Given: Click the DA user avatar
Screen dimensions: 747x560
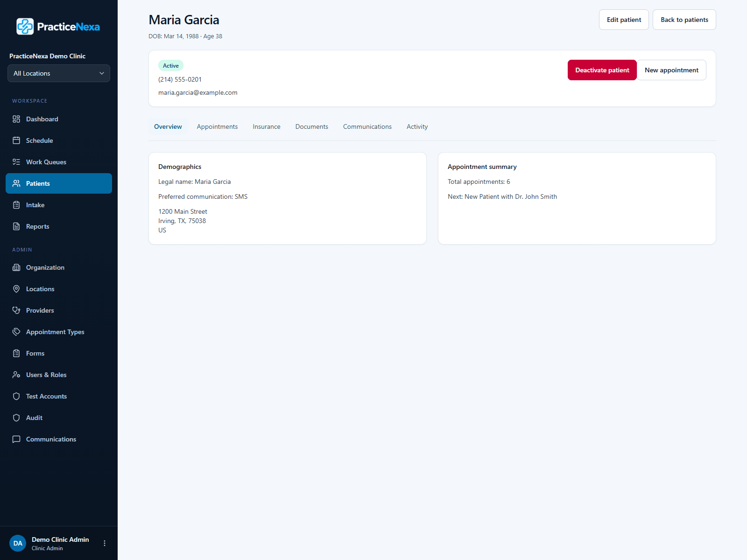Looking at the screenshot, I should [x=18, y=543].
